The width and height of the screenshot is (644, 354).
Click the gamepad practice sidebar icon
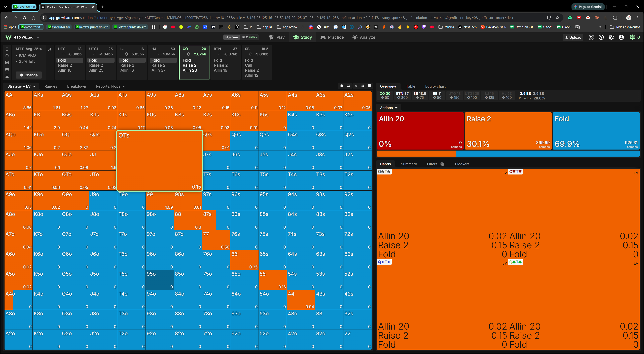pos(7,69)
